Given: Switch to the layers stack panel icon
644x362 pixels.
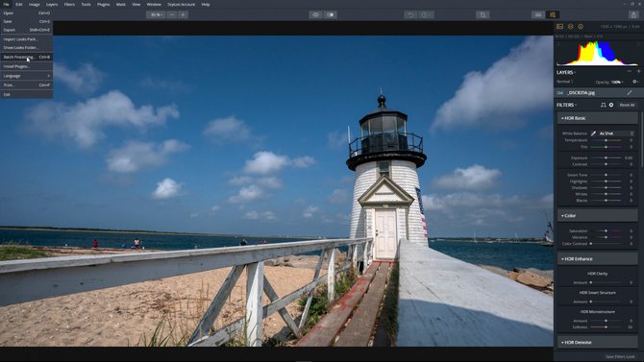Looking at the screenshot, I should [x=571, y=26].
